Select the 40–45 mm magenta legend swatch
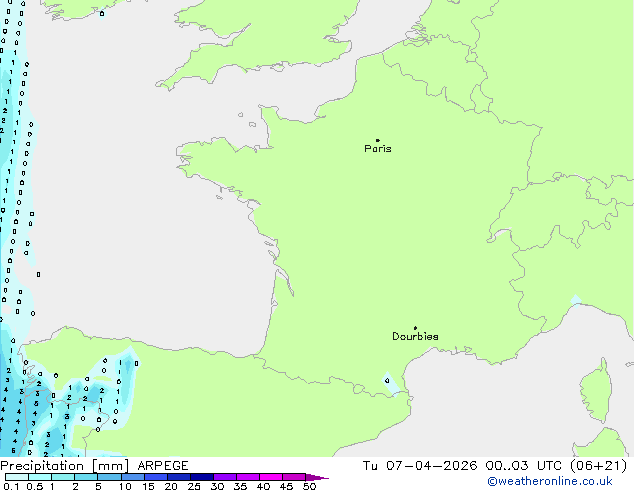The height and width of the screenshot is (490, 634). pyautogui.click(x=271, y=477)
